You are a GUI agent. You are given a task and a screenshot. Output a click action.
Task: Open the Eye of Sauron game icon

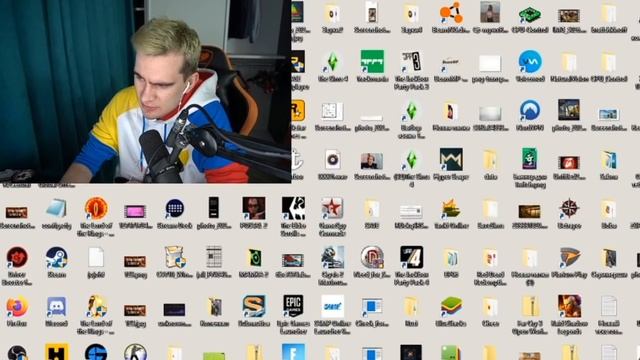(96, 209)
